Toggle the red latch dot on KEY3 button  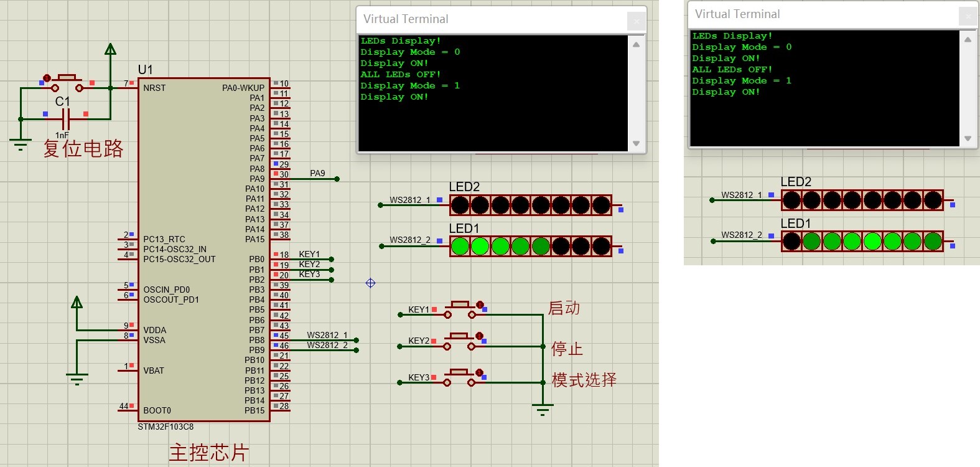tap(479, 372)
